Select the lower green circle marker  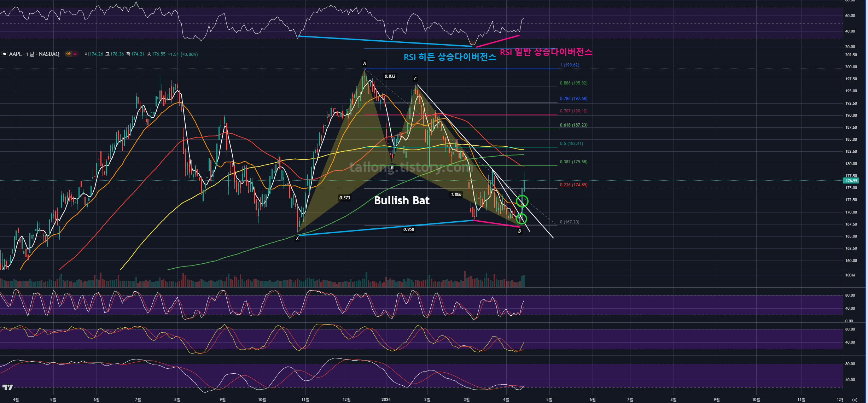pyautogui.click(x=522, y=219)
